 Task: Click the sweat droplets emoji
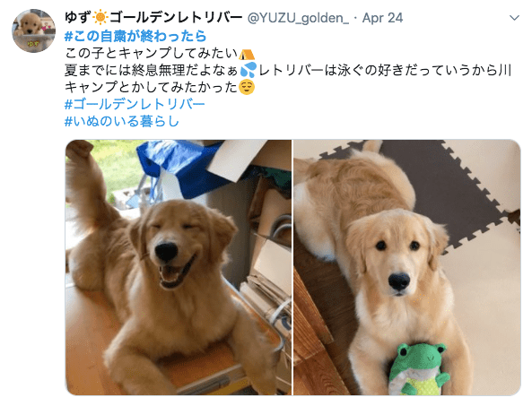tap(249, 70)
